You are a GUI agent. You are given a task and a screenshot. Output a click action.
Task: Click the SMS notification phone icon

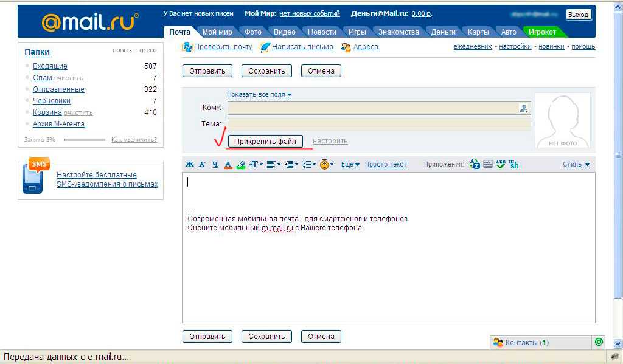pos(35,176)
